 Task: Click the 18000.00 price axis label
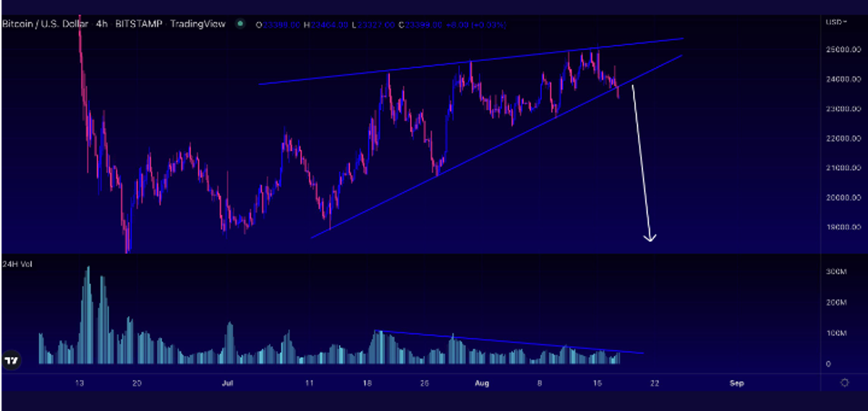(843, 227)
